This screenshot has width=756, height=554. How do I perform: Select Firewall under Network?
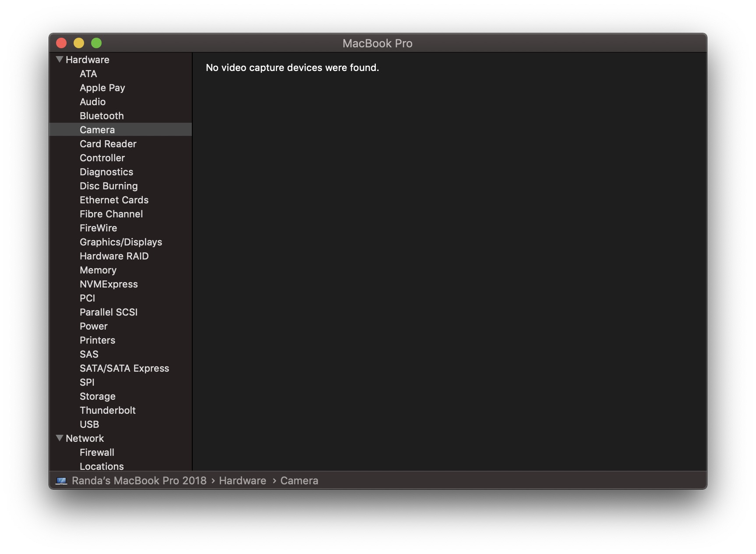pos(97,452)
